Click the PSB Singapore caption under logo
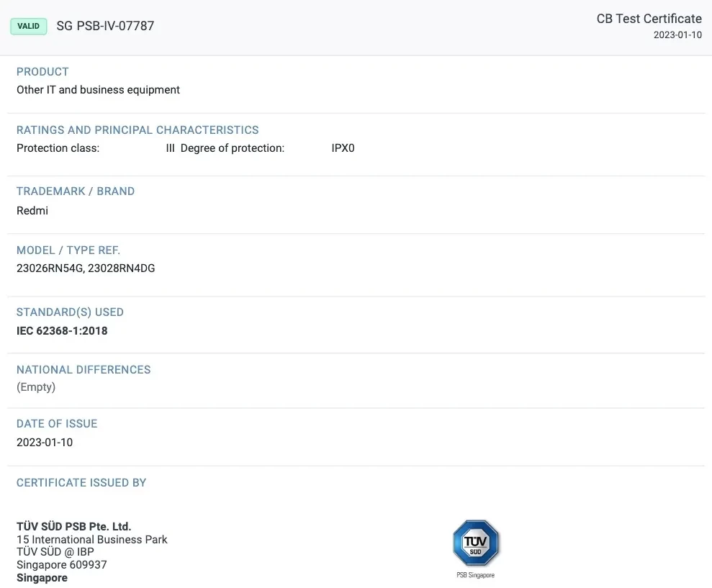The width and height of the screenshot is (712, 588). tap(475, 575)
